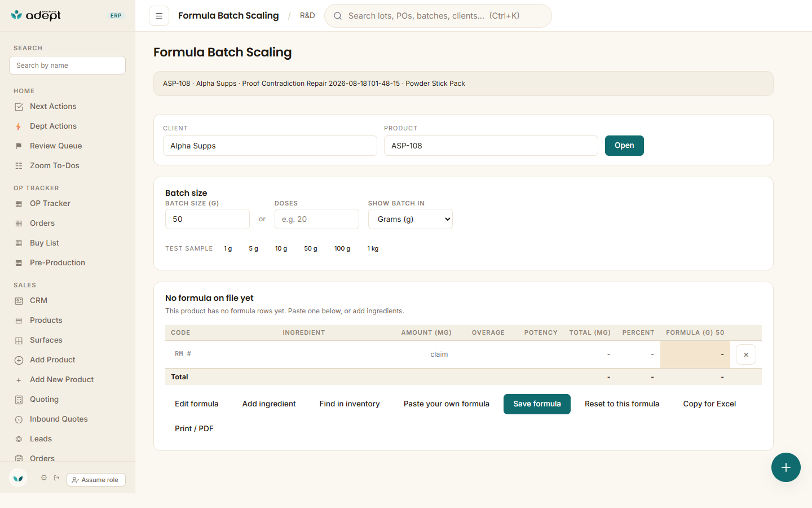This screenshot has height=508, width=812.
Task: Toggle the sidebar hamburger menu button
Action: tap(159, 16)
